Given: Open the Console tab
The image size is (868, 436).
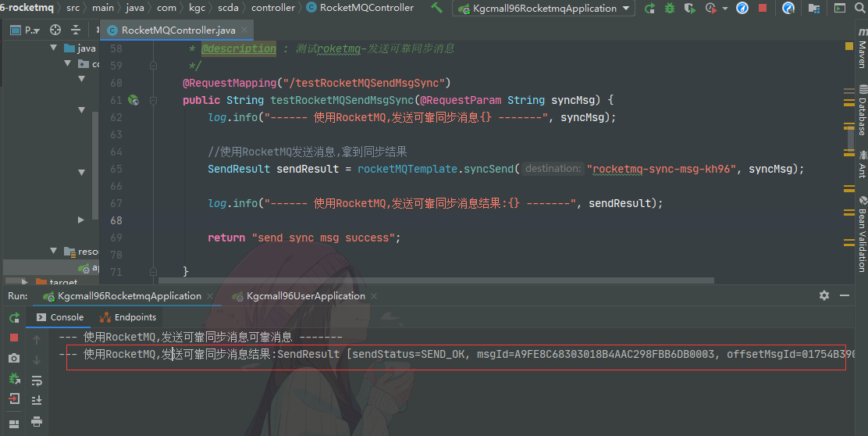Looking at the screenshot, I should click(60, 317).
